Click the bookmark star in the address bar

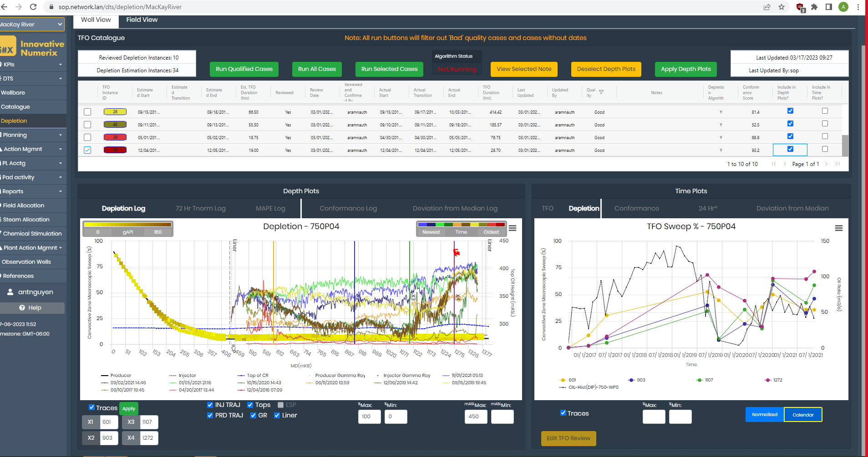782,7
